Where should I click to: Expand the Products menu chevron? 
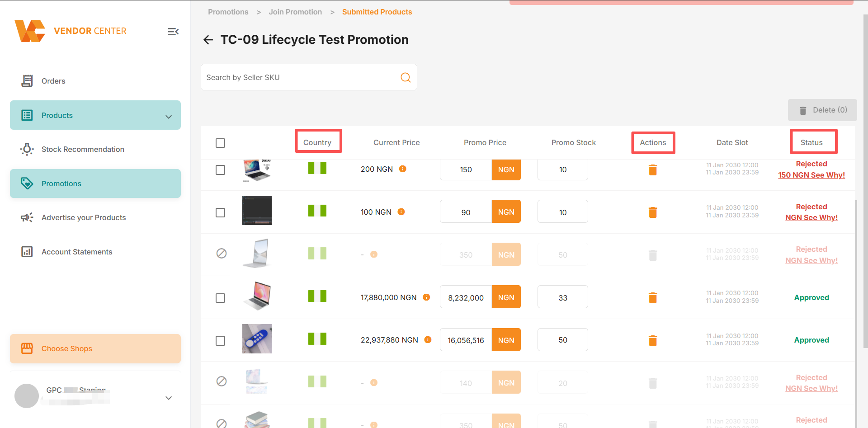[169, 117]
